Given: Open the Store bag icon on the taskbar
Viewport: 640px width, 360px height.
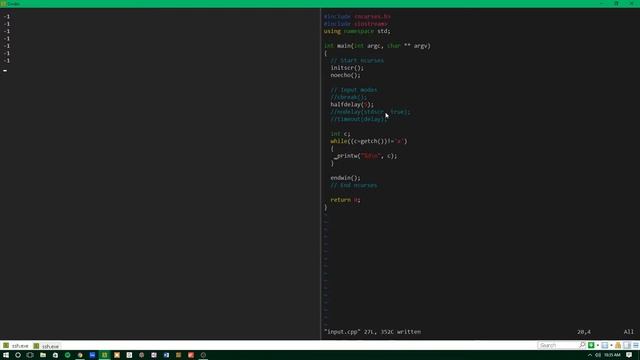Looking at the screenshot, I should tap(55, 355).
